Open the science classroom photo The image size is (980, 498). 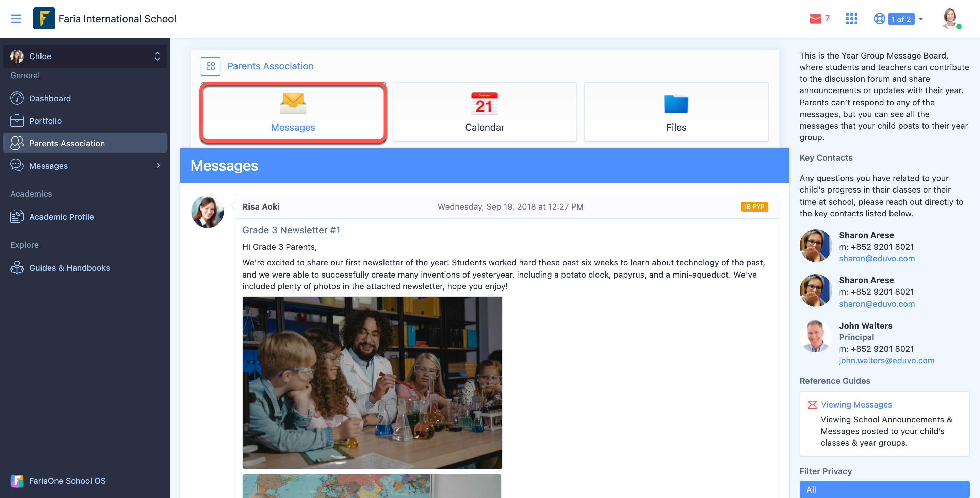[373, 382]
